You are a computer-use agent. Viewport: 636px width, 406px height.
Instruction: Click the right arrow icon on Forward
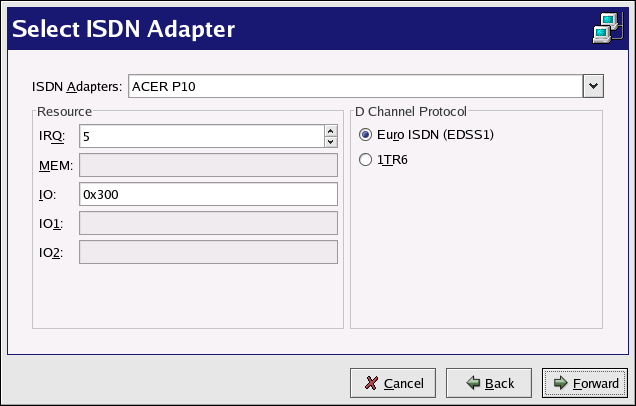pos(560,383)
